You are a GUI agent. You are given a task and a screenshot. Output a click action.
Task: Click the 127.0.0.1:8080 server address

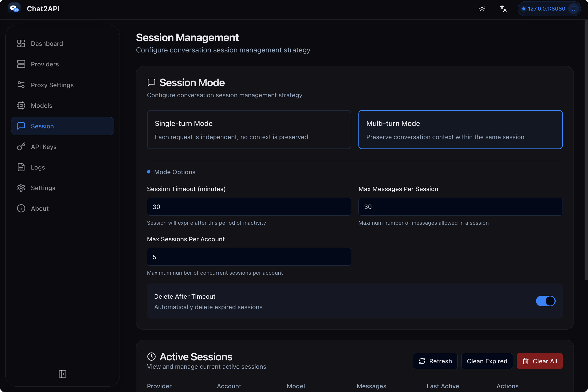[546, 9]
